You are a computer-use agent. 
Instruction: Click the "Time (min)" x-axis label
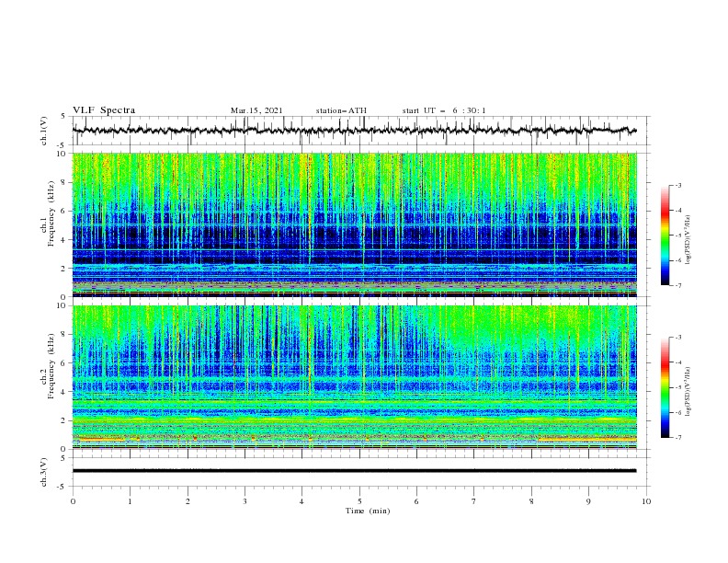[x=368, y=511]
